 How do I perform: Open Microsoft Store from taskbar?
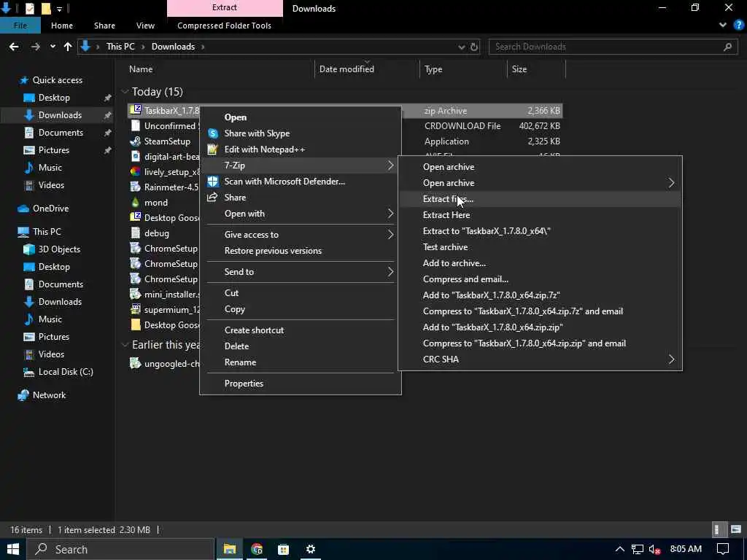284,550
